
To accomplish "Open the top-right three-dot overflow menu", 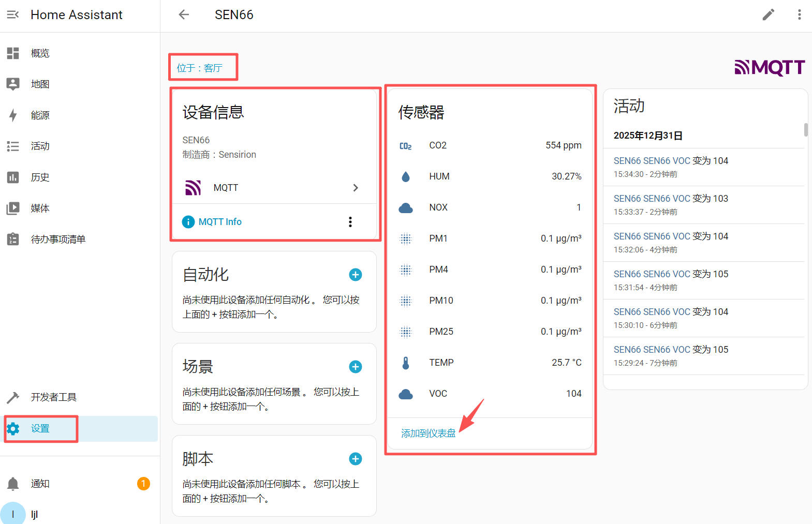I will click(799, 14).
